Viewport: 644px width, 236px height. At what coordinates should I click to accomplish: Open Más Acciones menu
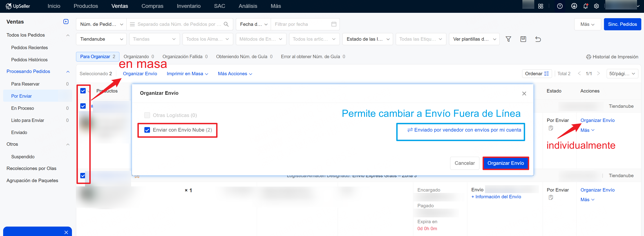click(x=235, y=74)
